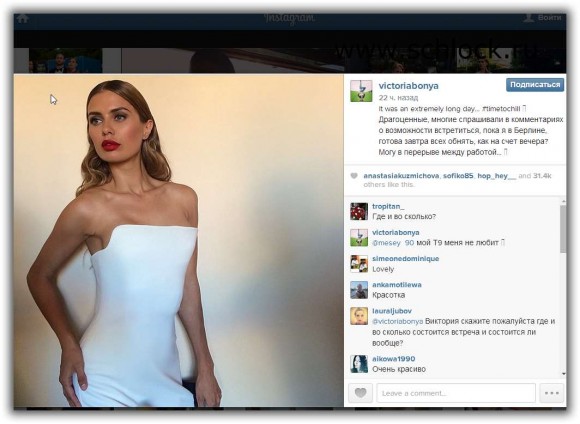
Task: Like the photo with heart button
Action: tap(361, 393)
